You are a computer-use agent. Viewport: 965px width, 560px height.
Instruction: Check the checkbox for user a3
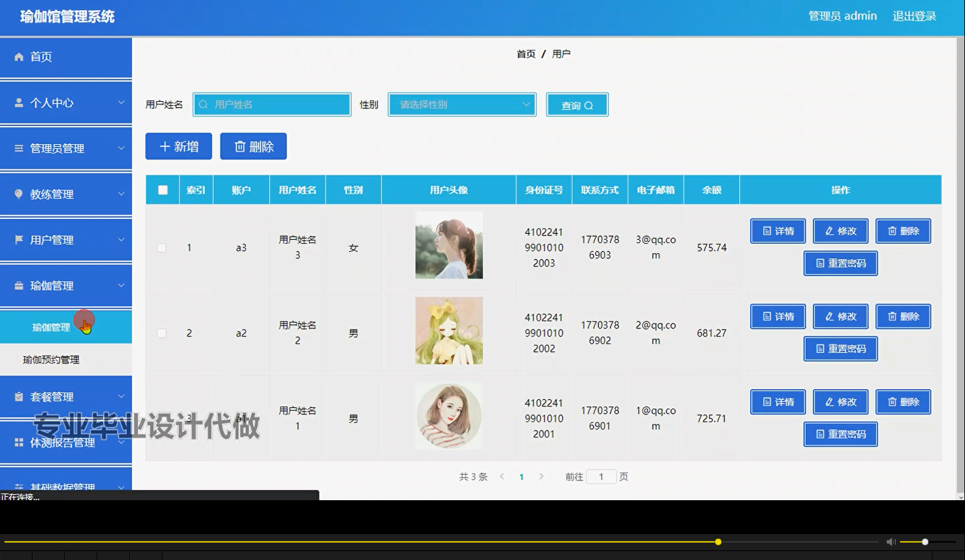pos(162,248)
